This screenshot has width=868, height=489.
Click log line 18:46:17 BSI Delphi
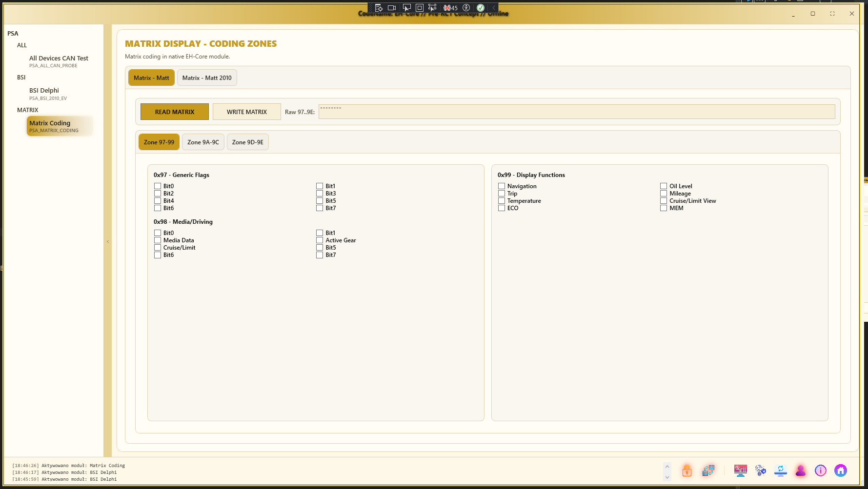tap(65, 472)
